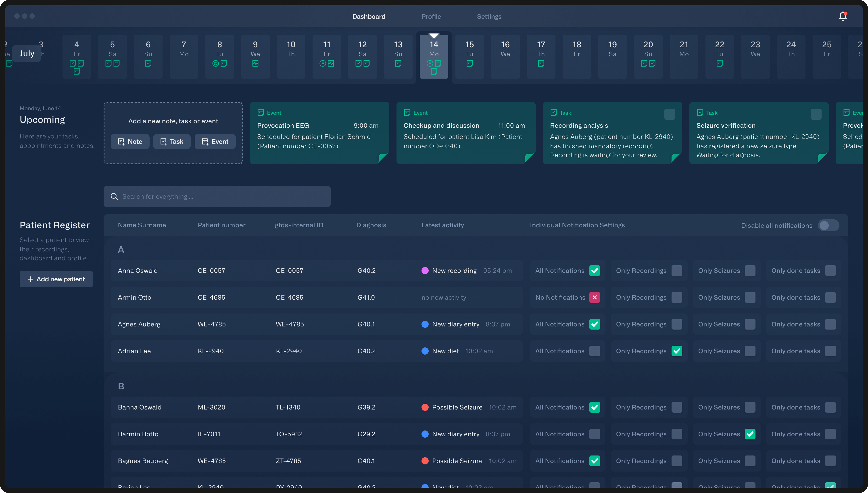Screen dimensions: 868x493
Task: Add a new Note
Action: (130, 142)
